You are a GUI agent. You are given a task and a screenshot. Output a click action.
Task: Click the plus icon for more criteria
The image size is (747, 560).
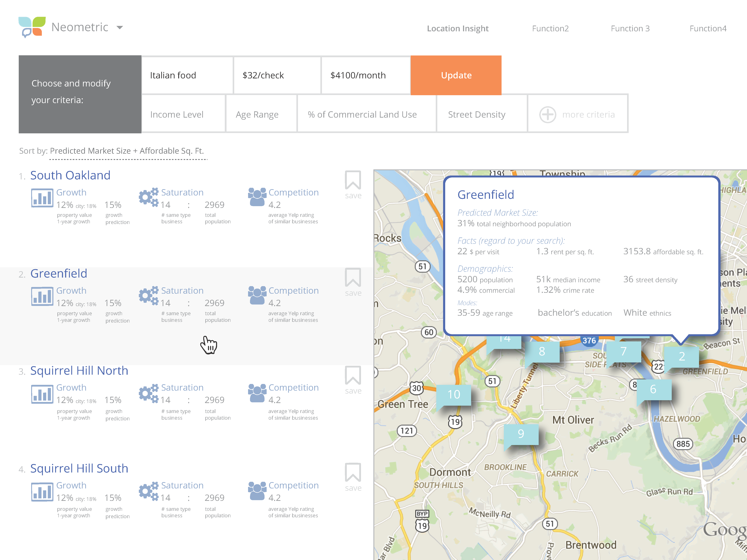point(547,115)
